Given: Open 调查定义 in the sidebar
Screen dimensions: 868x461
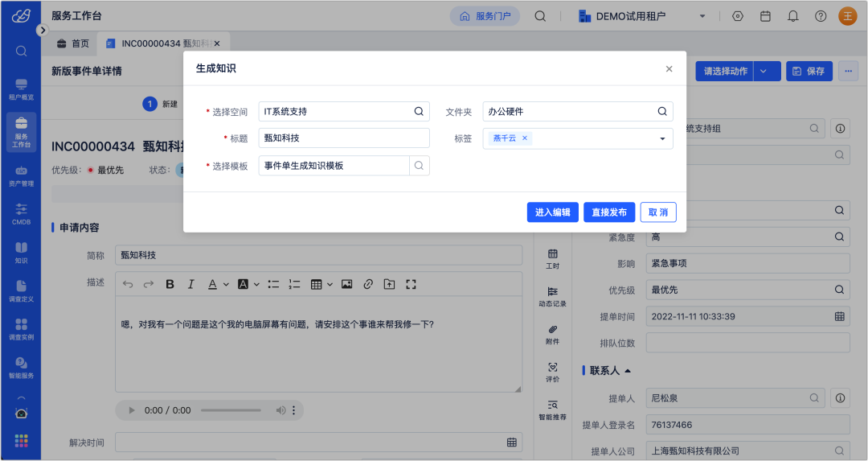Looking at the screenshot, I should coord(21,291).
